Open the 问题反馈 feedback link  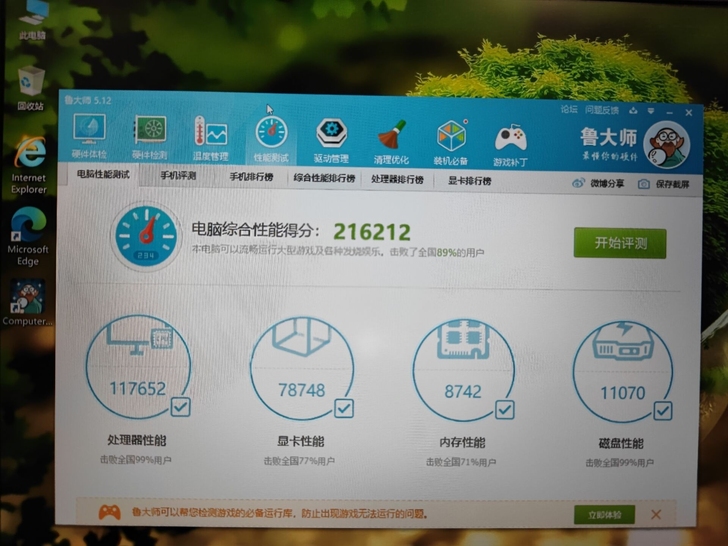602,110
